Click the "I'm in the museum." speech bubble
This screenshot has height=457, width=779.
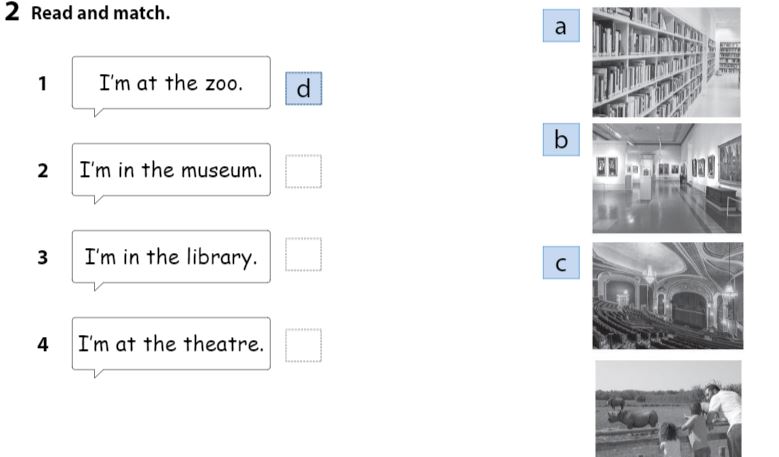pyautogui.click(x=171, y=170)
